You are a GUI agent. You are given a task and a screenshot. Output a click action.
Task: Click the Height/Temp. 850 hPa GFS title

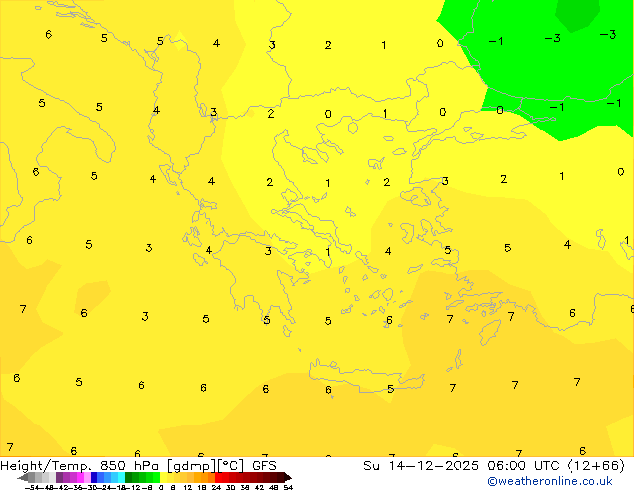138,466
